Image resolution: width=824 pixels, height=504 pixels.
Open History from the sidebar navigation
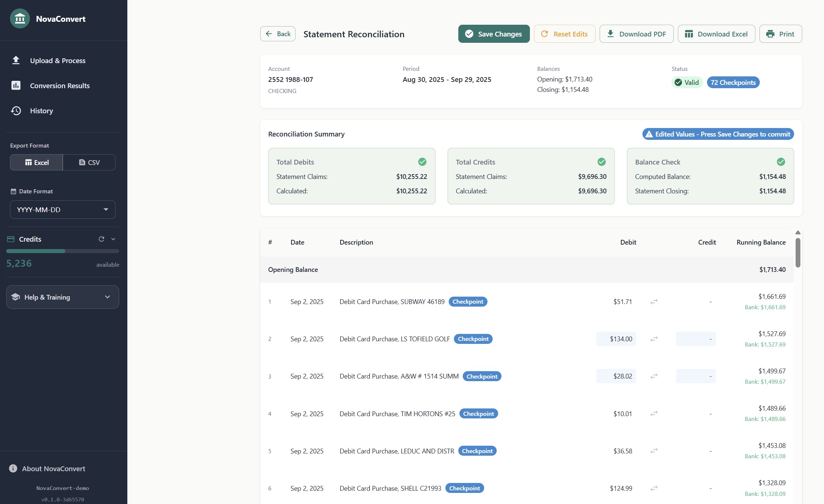tap(41, 111)
